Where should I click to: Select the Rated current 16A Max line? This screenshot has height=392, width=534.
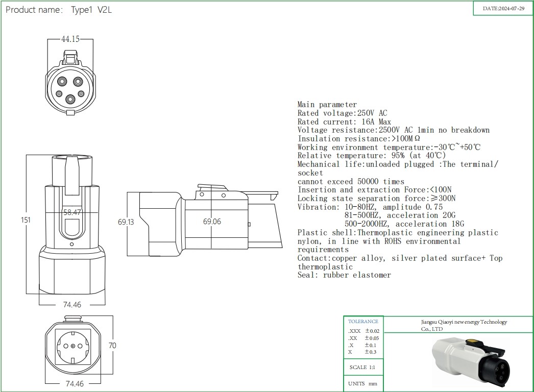point(344,121)
